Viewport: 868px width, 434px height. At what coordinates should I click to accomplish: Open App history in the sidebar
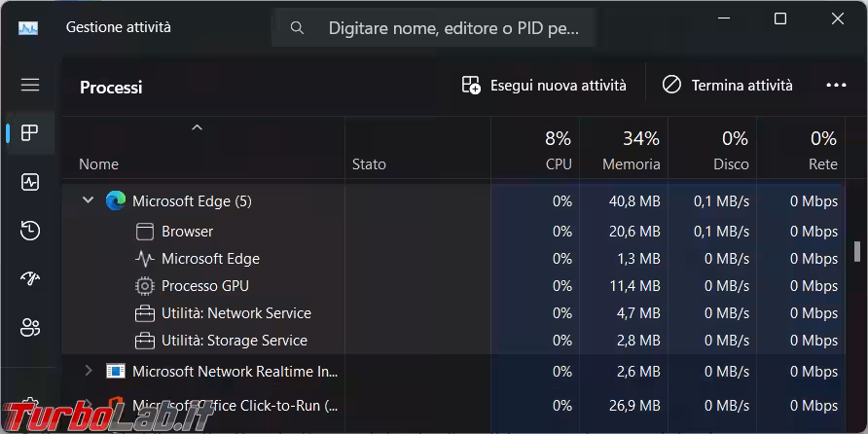[x=30, y=231]
